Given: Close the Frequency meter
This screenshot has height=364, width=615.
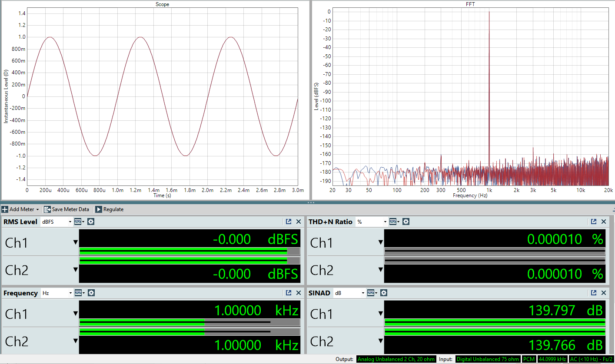Looking at the screenshot, I should pos(299,293).
